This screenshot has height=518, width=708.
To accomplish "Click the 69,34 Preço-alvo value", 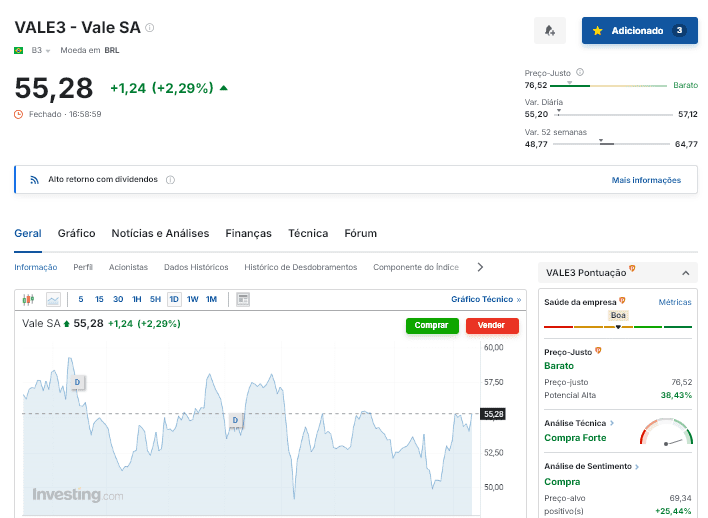I will point(680,498).
